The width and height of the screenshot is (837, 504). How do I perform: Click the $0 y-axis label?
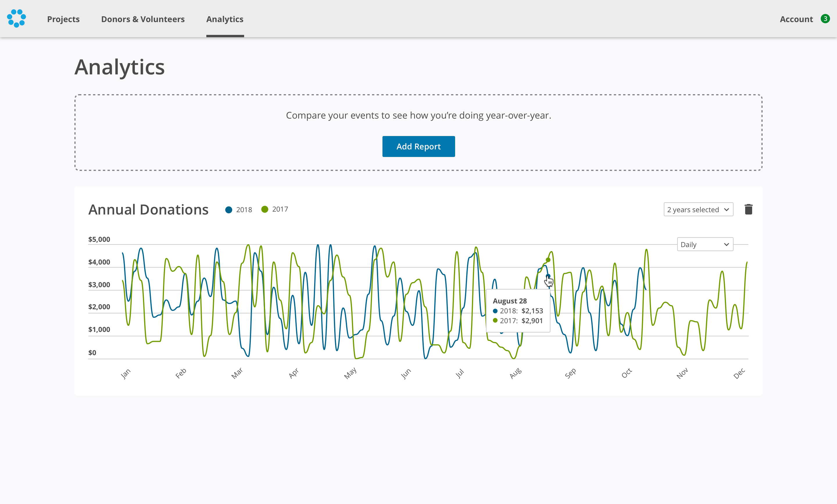click(x=92, y=353)
